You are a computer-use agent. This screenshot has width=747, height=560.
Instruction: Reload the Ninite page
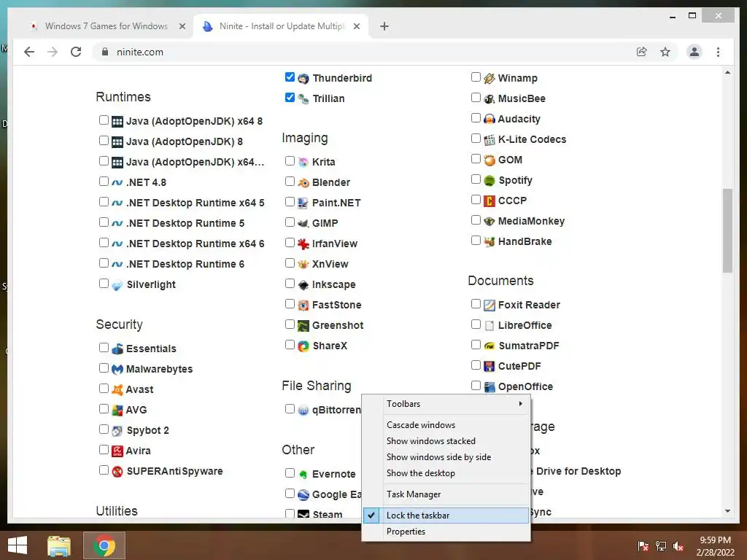(76, 52)
